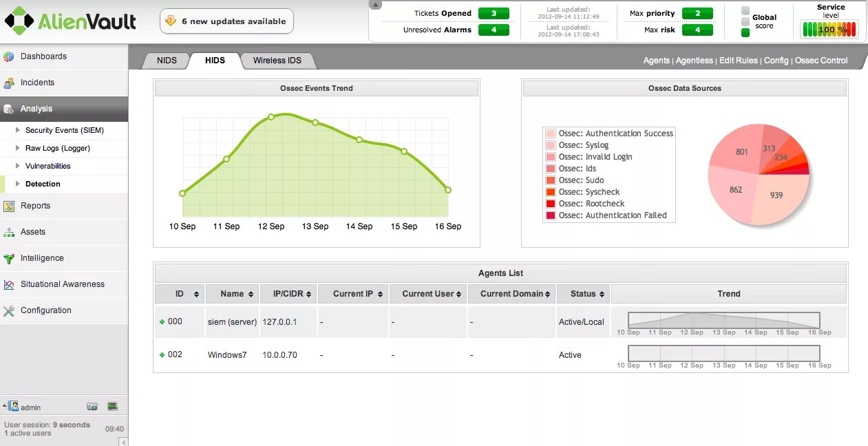Open the camera/snapshot icon near admin
The image size is (868, 446).
point(93,405)
